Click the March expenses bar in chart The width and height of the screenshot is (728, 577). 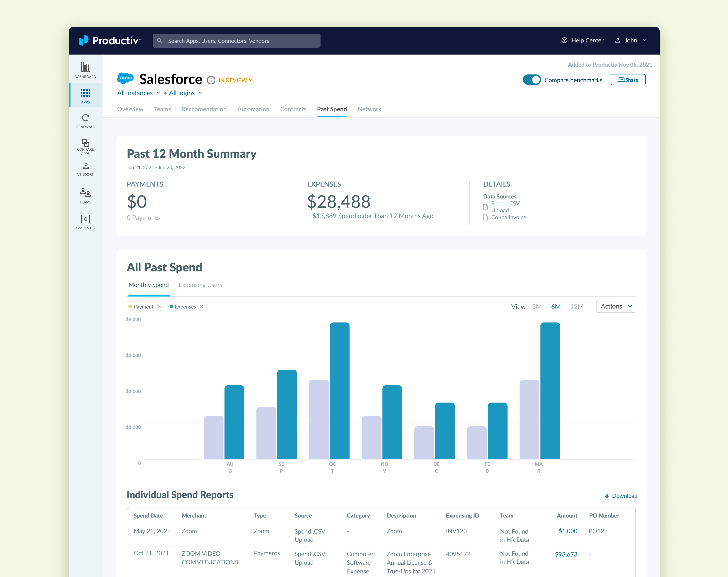point(550,391)
